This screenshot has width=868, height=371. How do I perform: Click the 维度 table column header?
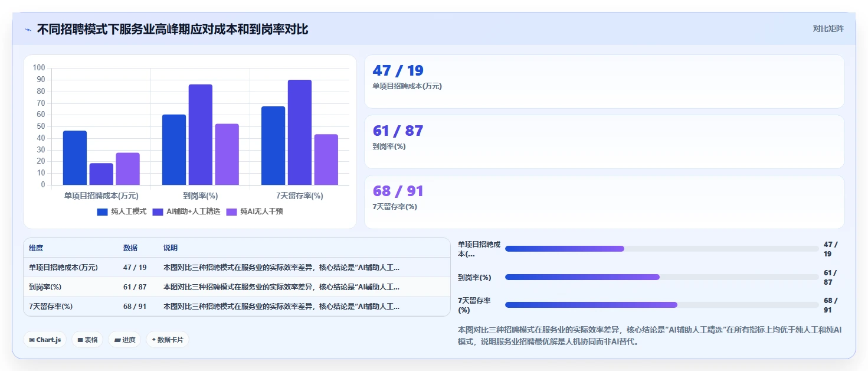tap(36, 248)
